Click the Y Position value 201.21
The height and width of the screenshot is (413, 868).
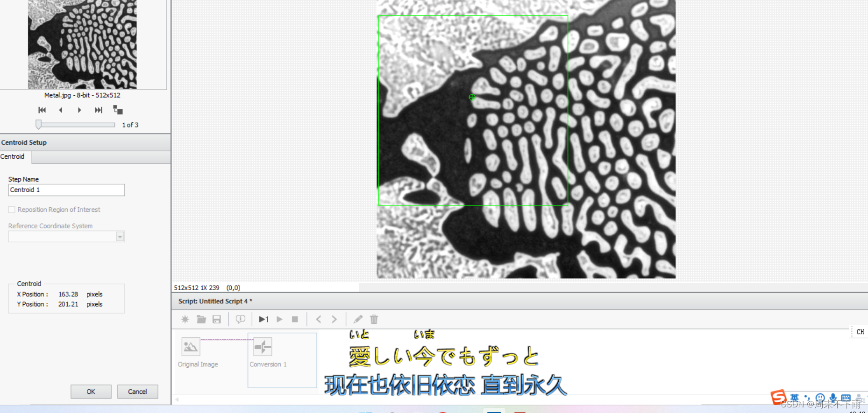68,304
